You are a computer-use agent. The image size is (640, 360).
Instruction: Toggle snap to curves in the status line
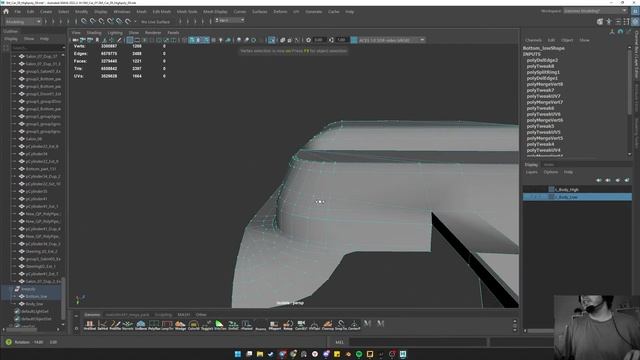93,21
